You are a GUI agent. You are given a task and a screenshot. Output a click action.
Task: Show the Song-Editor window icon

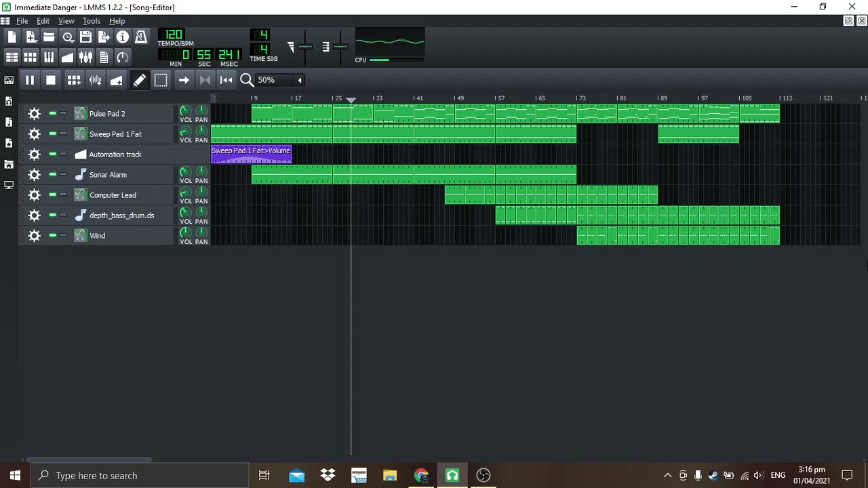pyautogui.click(x=12, y=57)
